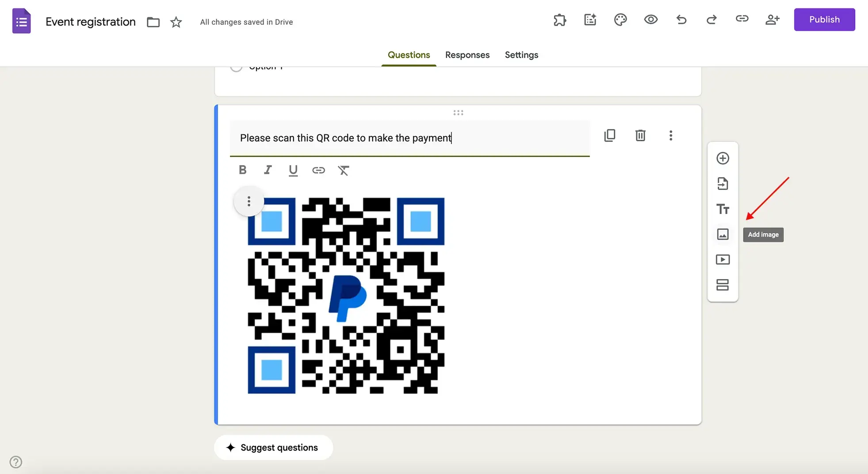
Task: Remove text formatting
Action: (344, 170)
